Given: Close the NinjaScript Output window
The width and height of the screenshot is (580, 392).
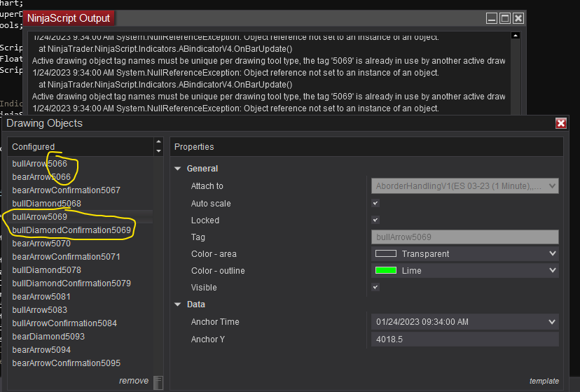Looking at the screenshot, I should (518, 18).
